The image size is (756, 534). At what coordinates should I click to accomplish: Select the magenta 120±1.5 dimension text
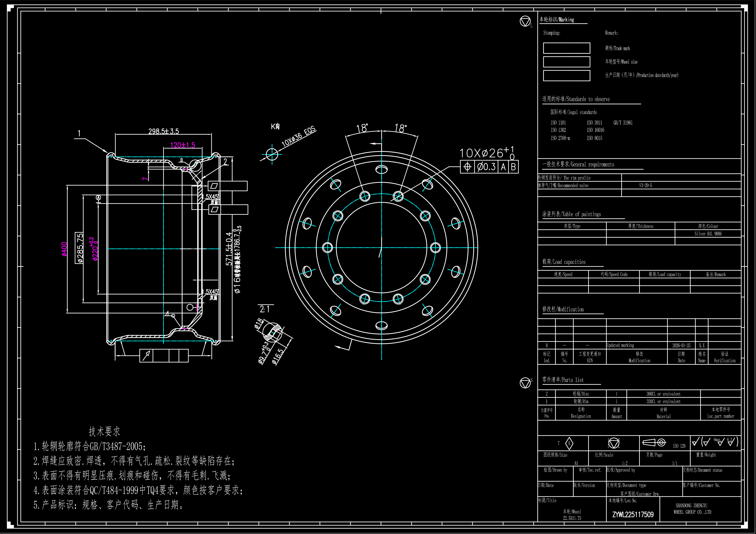click(x=182, y=145)
